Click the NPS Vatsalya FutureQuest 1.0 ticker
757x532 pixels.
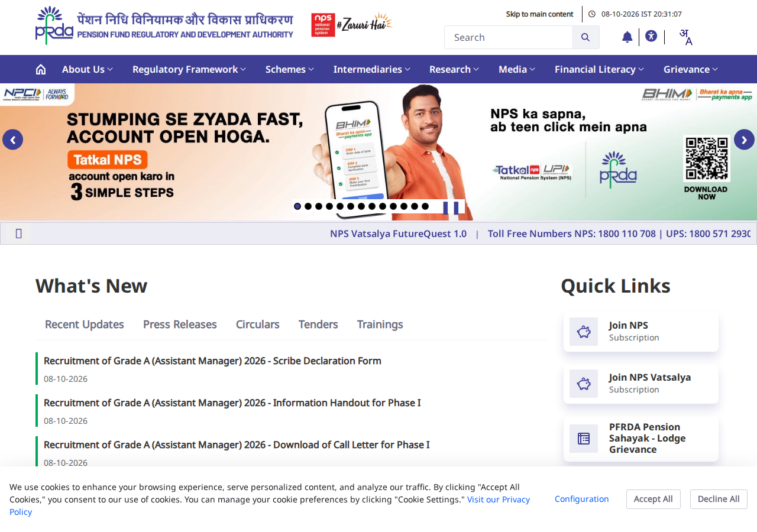click(398, 233)
